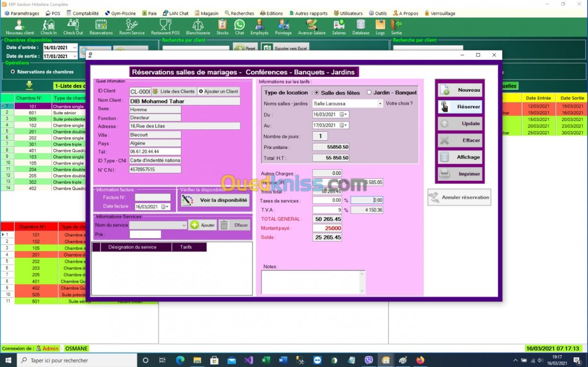588x367 pixels.
Task: Click the Annuler réservation button
Action: point(459,197)
